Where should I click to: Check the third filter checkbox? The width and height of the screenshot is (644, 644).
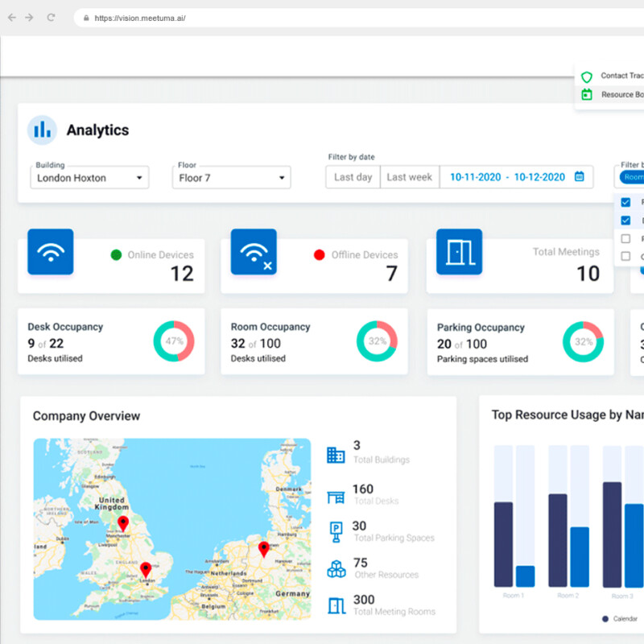click(625, 238)
